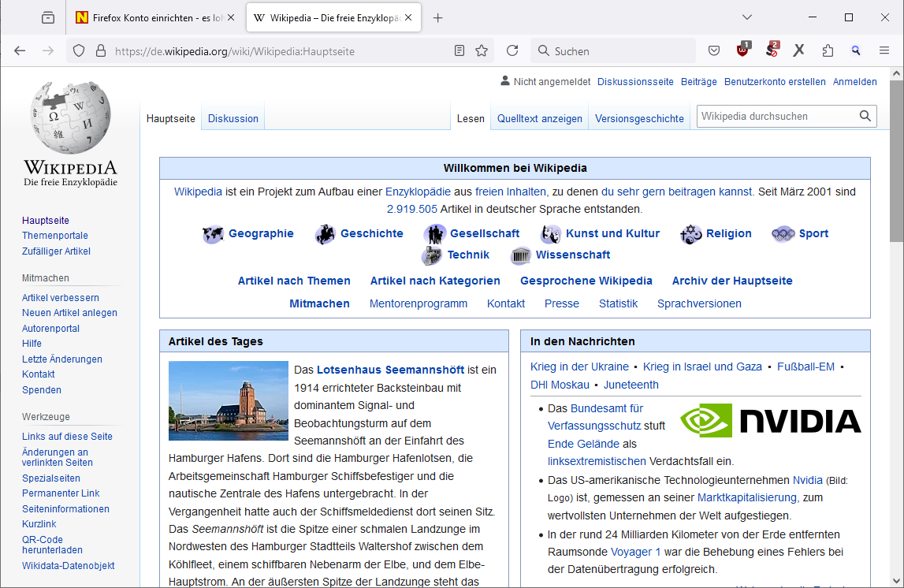Submit Wikipedia search via magnifier button
This screenshot has width=904, height=588.
[x=865, y=116]
